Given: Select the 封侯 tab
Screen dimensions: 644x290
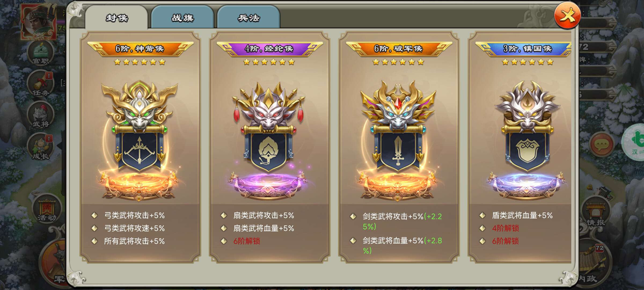Looking at the screenshot, I should click(x=116, y=18).
